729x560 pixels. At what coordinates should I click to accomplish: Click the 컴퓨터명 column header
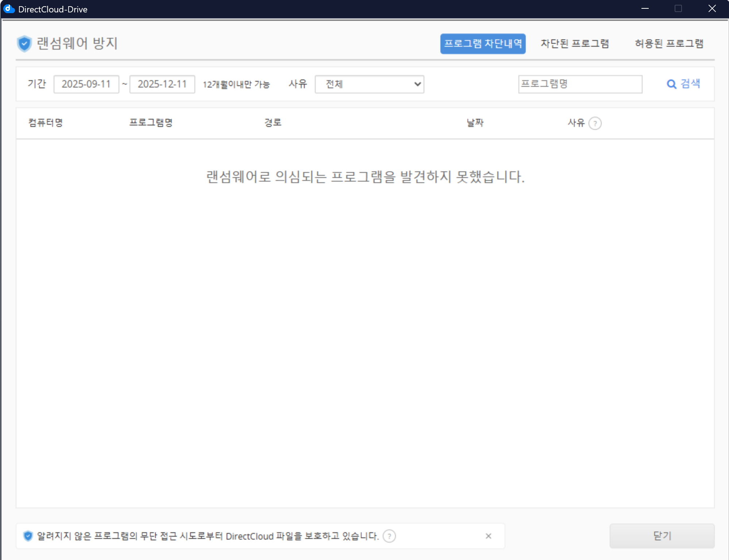point(46,122)
